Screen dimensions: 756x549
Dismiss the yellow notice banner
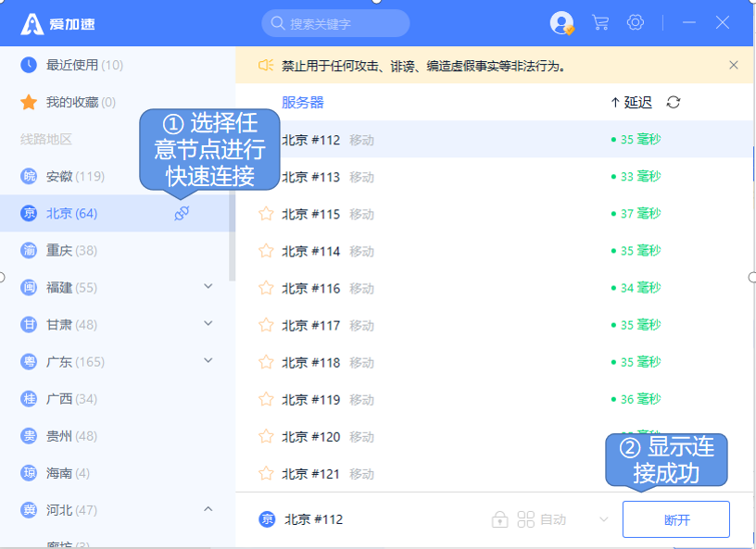point(734,66)
